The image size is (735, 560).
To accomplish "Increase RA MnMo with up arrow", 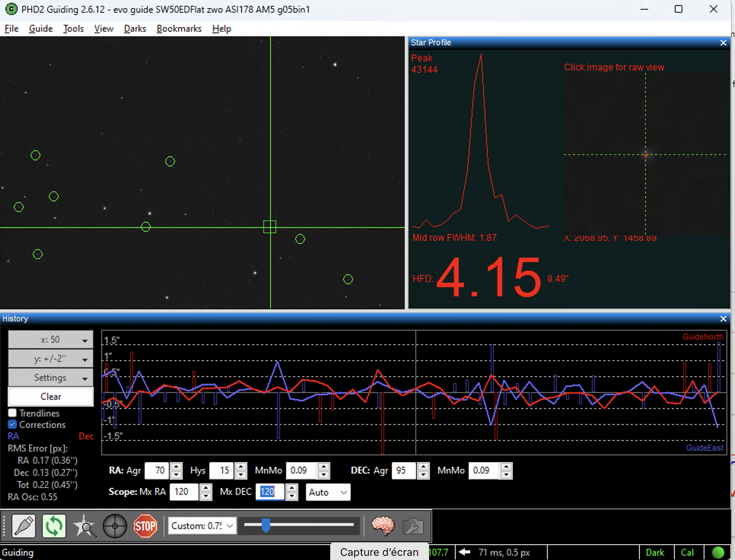I will (x=323, y=467).
